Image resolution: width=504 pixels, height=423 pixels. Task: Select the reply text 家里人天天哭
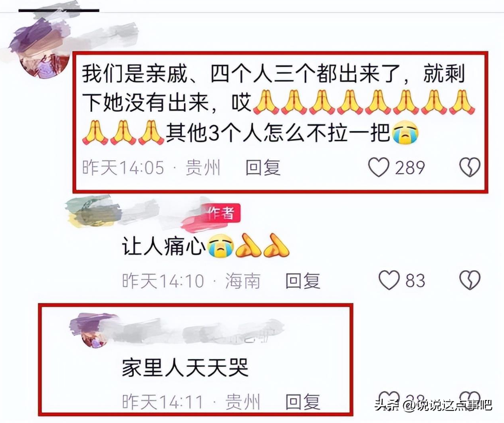point(185,367)
